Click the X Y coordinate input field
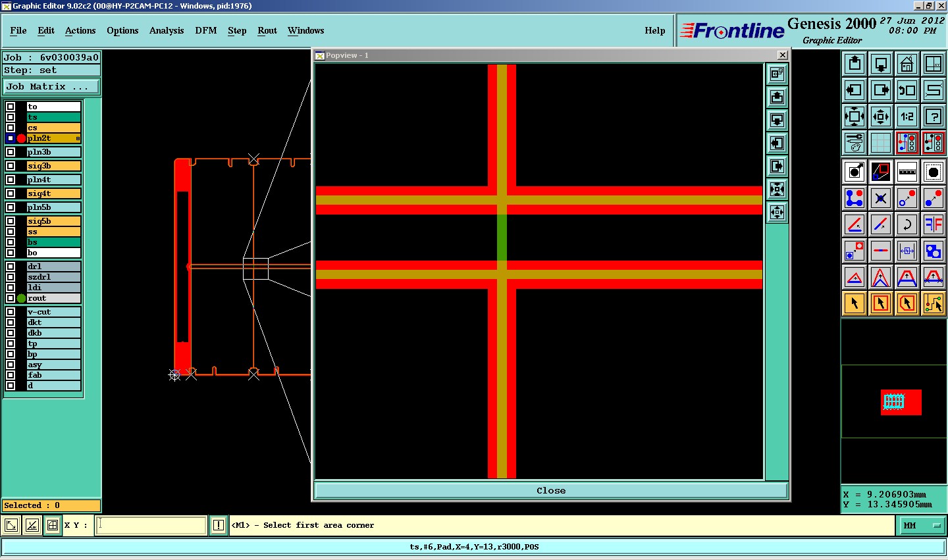The height and width of the screenshot is (560, 948). coord(151,525)
